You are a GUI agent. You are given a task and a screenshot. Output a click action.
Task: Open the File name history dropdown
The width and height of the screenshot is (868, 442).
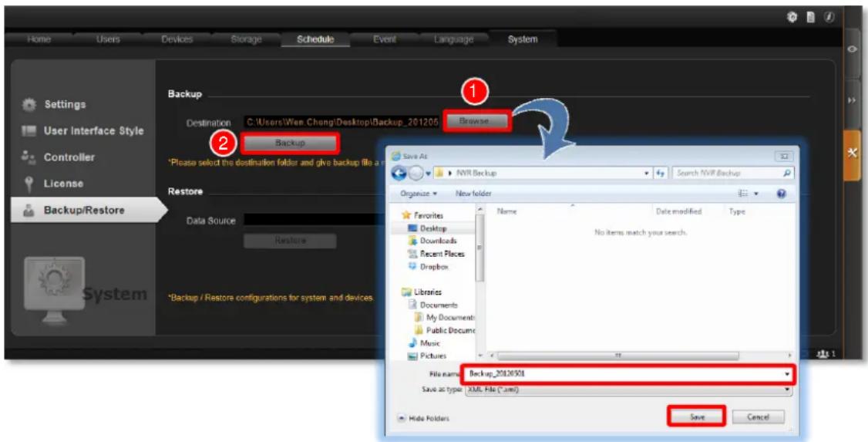pyautogui.click(x=786, y=374)
